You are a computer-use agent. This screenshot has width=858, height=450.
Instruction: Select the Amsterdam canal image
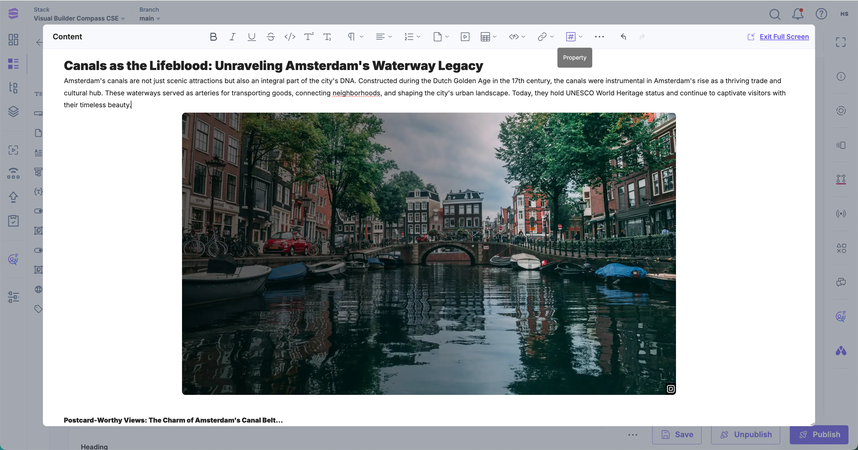(x=428, y=253)
